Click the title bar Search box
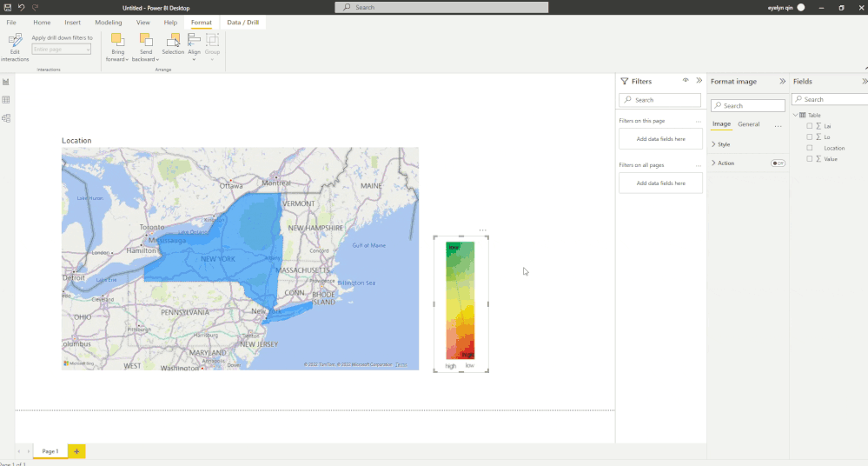 (x=441, y=7)
